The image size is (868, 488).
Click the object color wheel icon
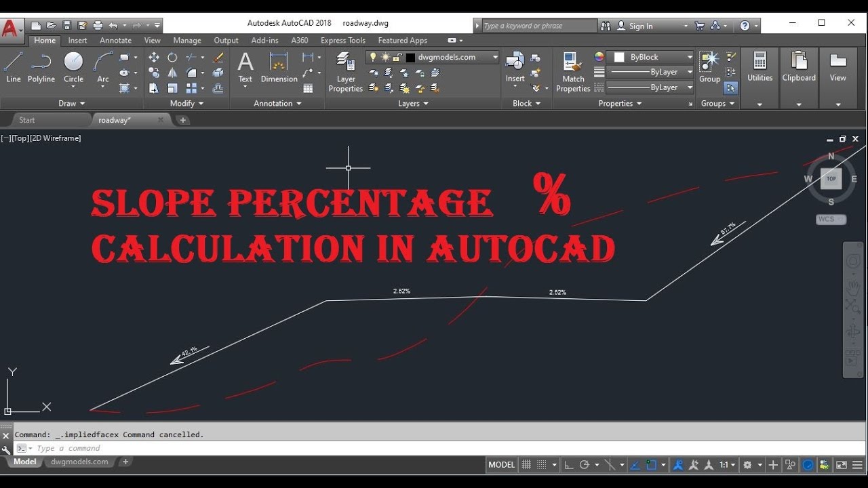click(599, 57)
